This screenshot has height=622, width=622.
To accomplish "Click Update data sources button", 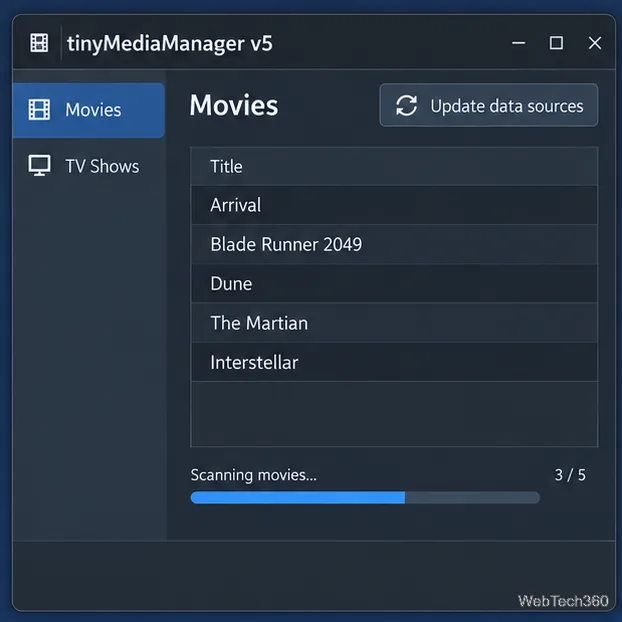I will point(489,105).
